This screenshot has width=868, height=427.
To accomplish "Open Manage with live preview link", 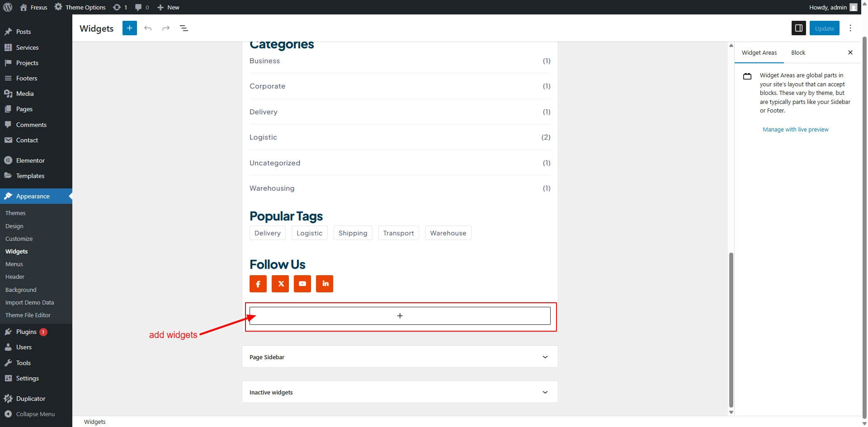I will tap(795, 130).
